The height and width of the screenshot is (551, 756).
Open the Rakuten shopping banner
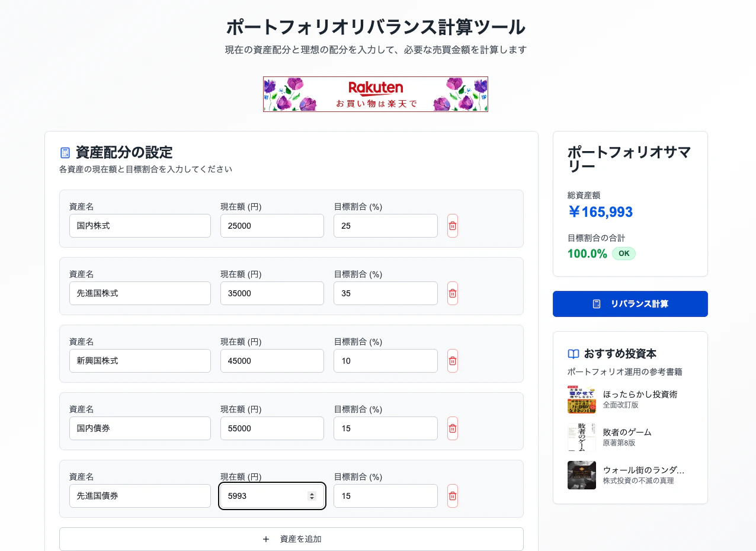(x=376, y=94)
